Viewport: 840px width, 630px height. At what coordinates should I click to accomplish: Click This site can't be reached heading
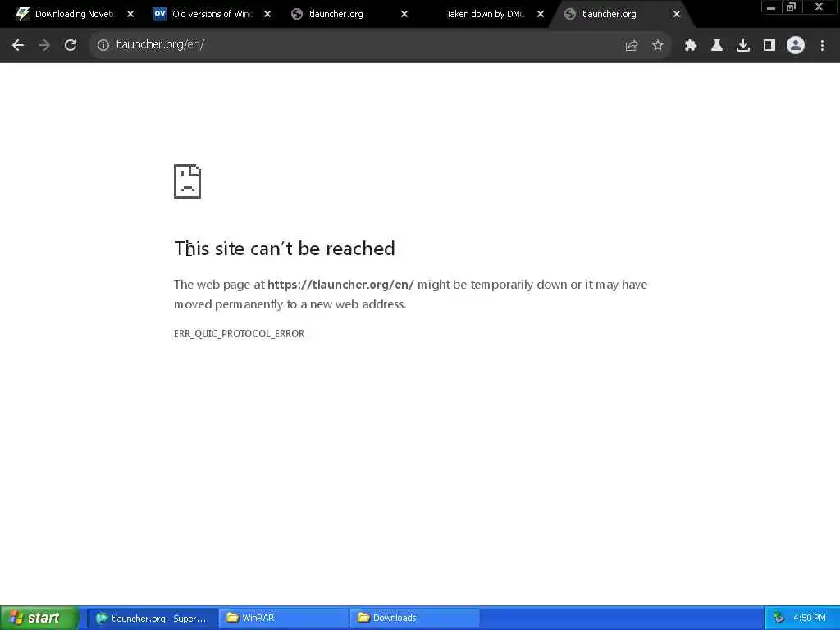tap(285, 249)
